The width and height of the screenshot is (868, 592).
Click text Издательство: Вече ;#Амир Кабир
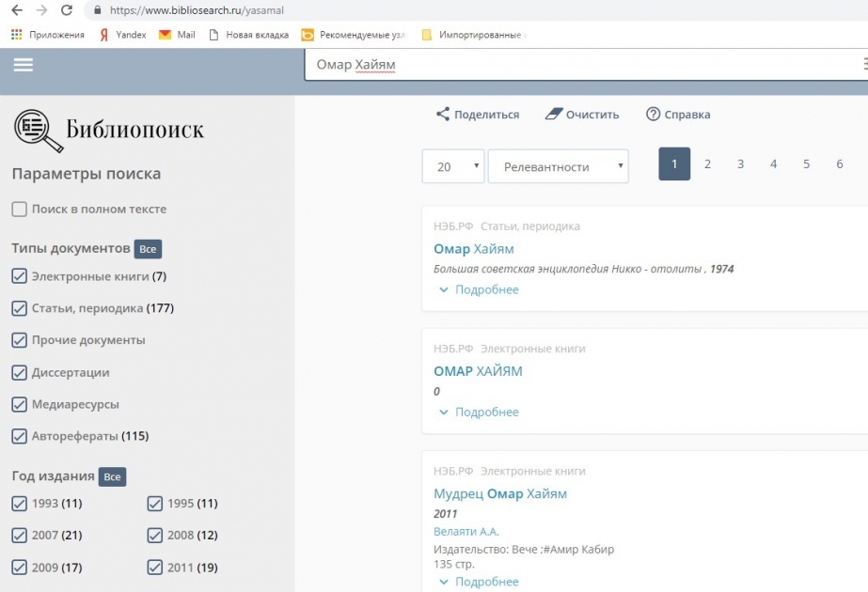[x=524, y=550]
